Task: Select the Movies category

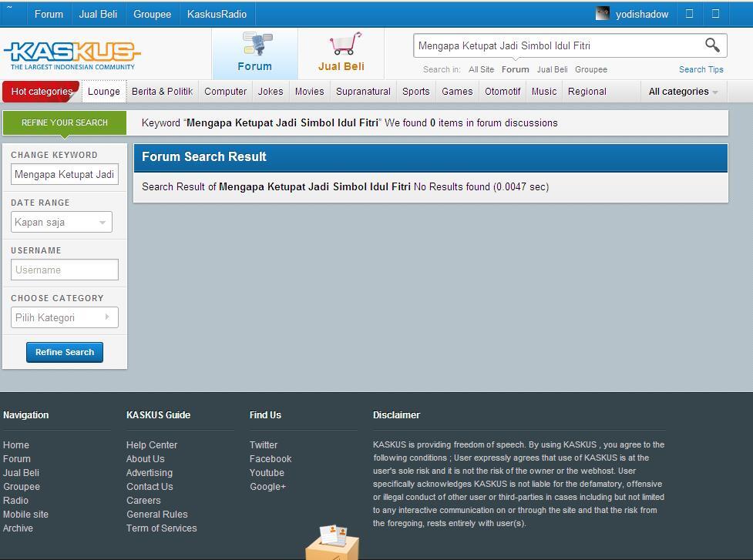Action: (309, 91)
